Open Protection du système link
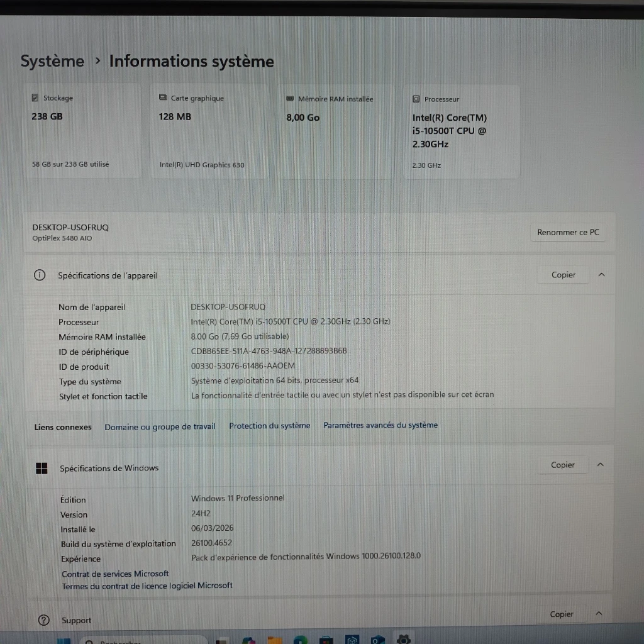The height and width of the screenshot is (644, 644). pyautogui.click(x=269, y=426)
